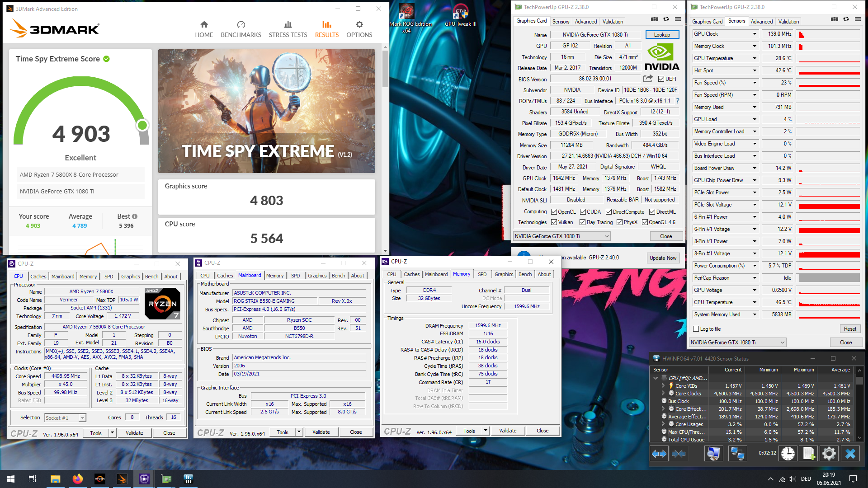The width and height of the screenshot is (868, 488).
Task: Open hamburger menu in Sensors GPU-Z window
Action: pos(858,19)
